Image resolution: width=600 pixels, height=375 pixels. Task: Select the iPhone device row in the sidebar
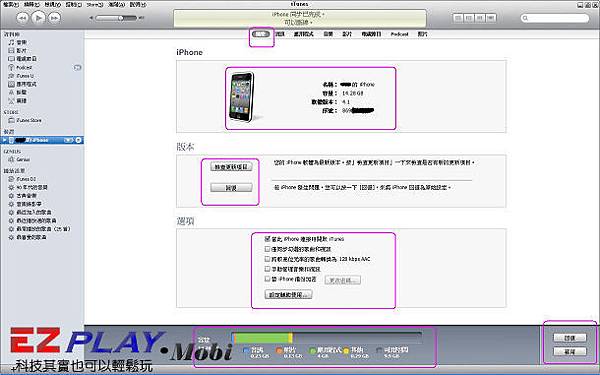point(42,140)
